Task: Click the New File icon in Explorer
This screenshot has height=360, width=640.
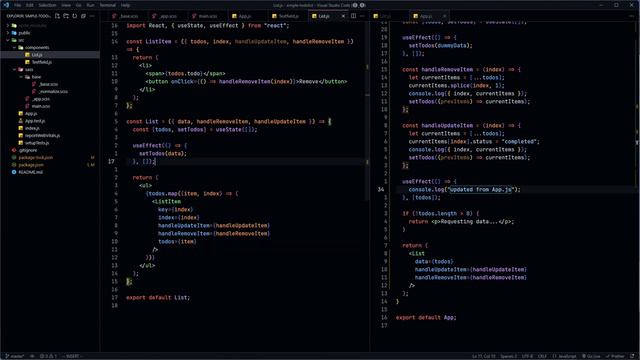Action: tap(57, 16)
